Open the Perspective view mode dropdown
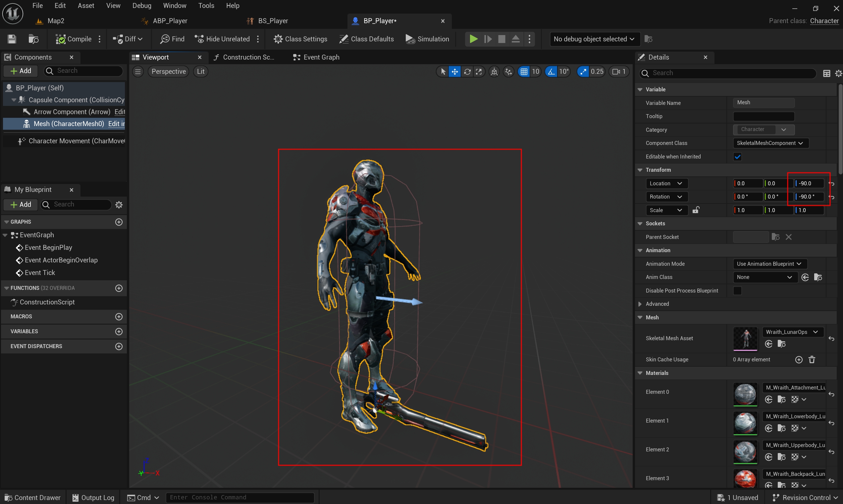843x504 pixels. pyautogui.click(x=169, y=72)
